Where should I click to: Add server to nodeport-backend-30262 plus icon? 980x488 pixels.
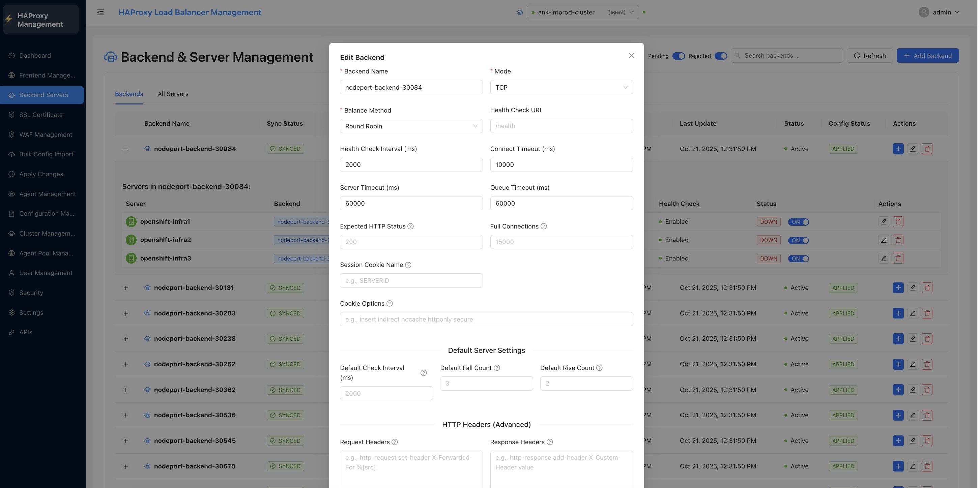click(x=898, y=364)
